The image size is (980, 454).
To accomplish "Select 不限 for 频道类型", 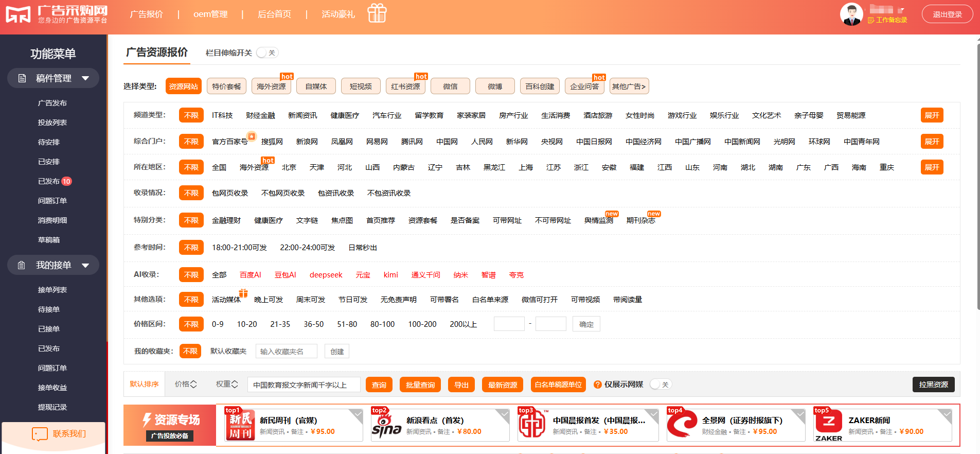I will point(191,115).
